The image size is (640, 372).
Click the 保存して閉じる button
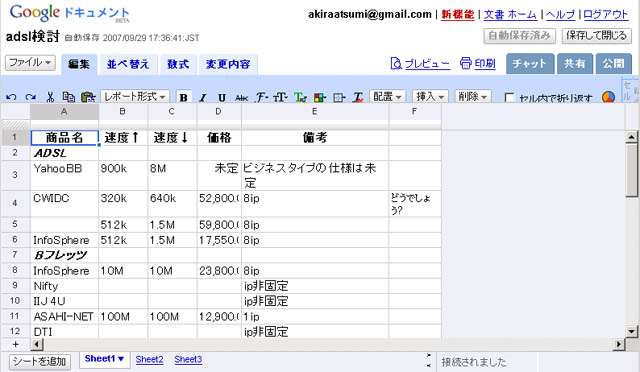pyautogui.click(x=596, y=36)
